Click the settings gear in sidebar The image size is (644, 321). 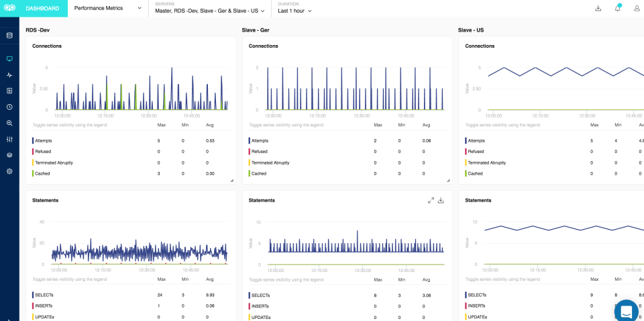click(9, 171)
